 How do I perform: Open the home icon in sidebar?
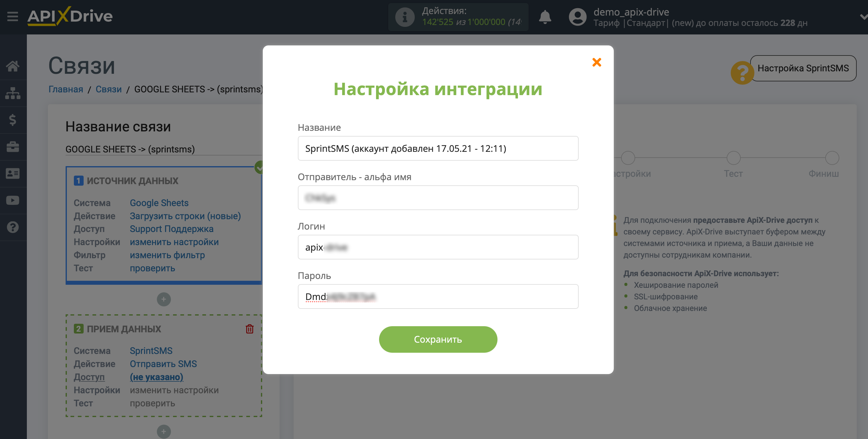(x=13, y=66)
